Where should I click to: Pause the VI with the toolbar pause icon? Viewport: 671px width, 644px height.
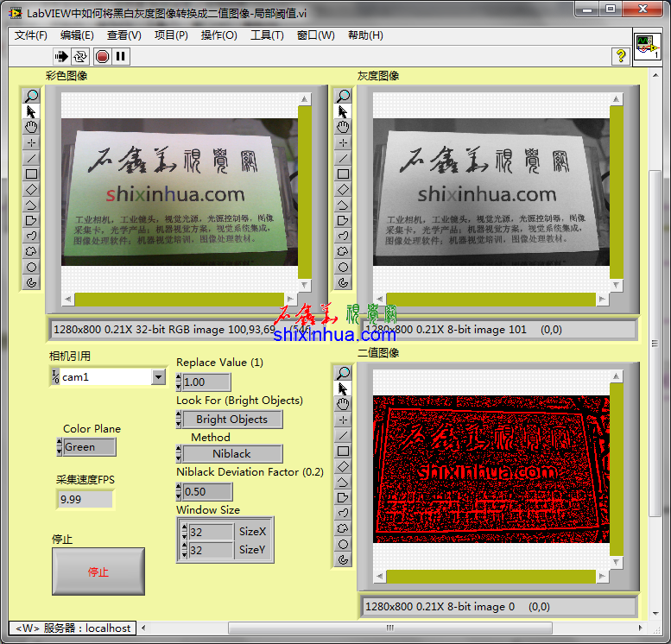(x=121, y=56)
